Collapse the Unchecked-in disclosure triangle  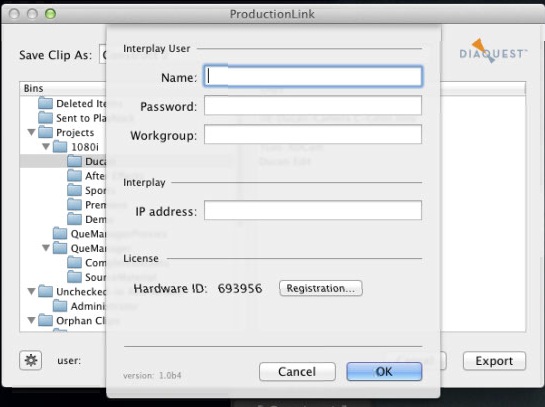coord(32,291)
